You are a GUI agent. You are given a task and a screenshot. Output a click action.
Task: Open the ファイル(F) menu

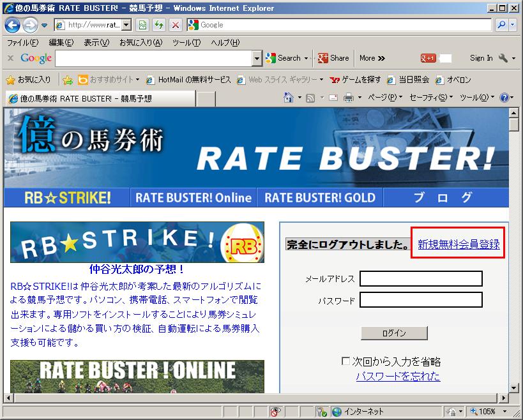pos(23,43)
